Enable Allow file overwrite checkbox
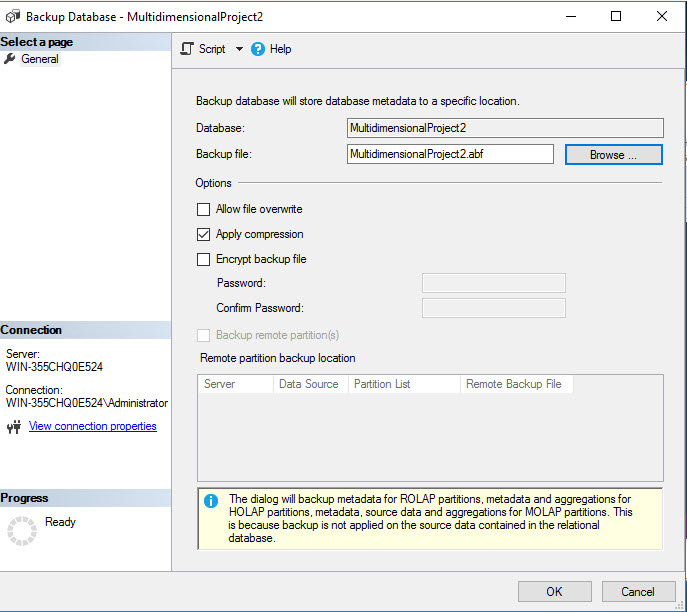687x612 pixels. click(x=203, y=209)
